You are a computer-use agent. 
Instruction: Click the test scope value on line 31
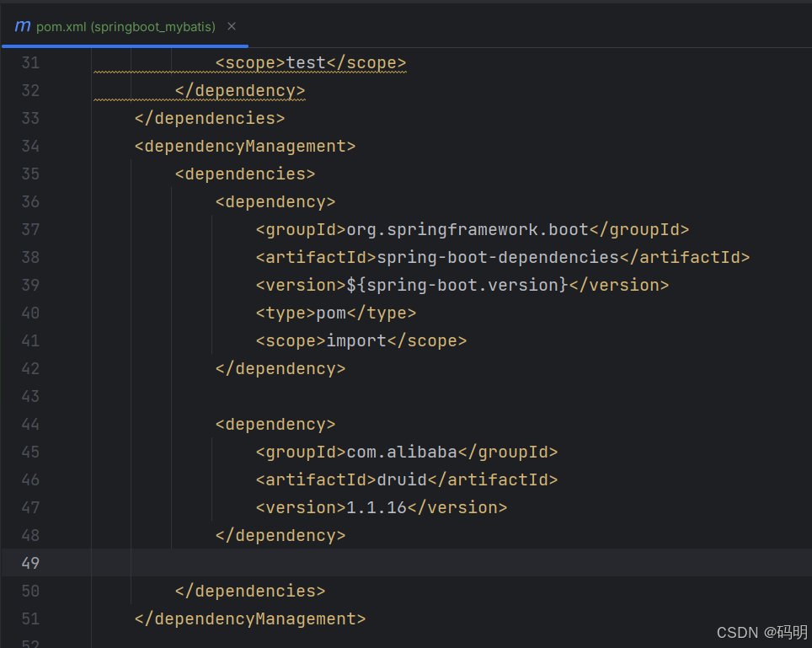pos(304,62)
